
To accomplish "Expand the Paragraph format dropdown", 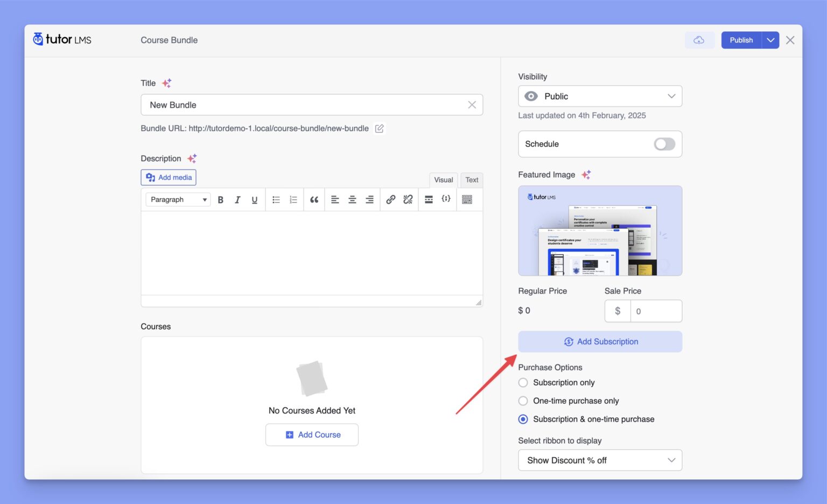I will tap(178, 200).
